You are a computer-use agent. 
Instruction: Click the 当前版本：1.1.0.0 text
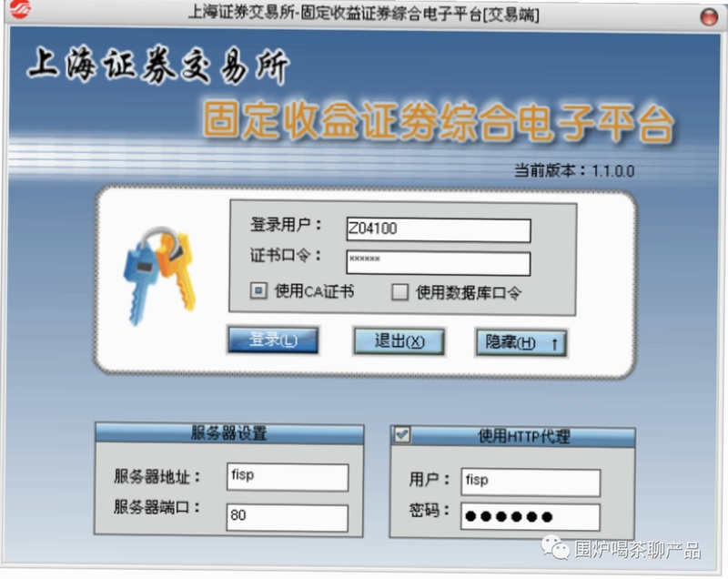coord(574,170)
